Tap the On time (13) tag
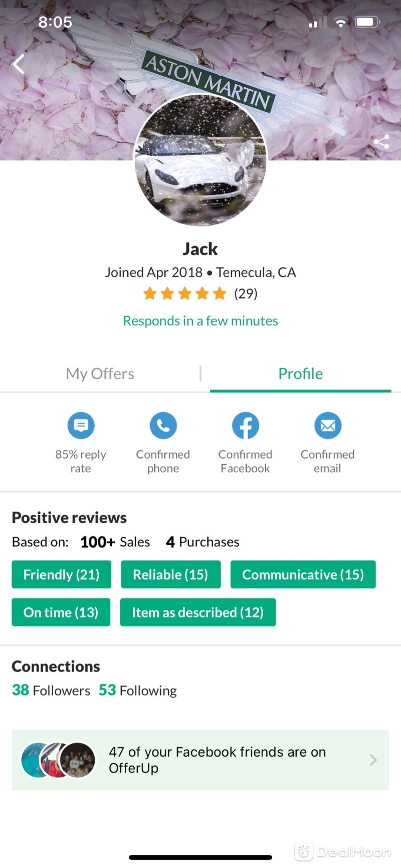Screen dimensions: 401x868 61,612
